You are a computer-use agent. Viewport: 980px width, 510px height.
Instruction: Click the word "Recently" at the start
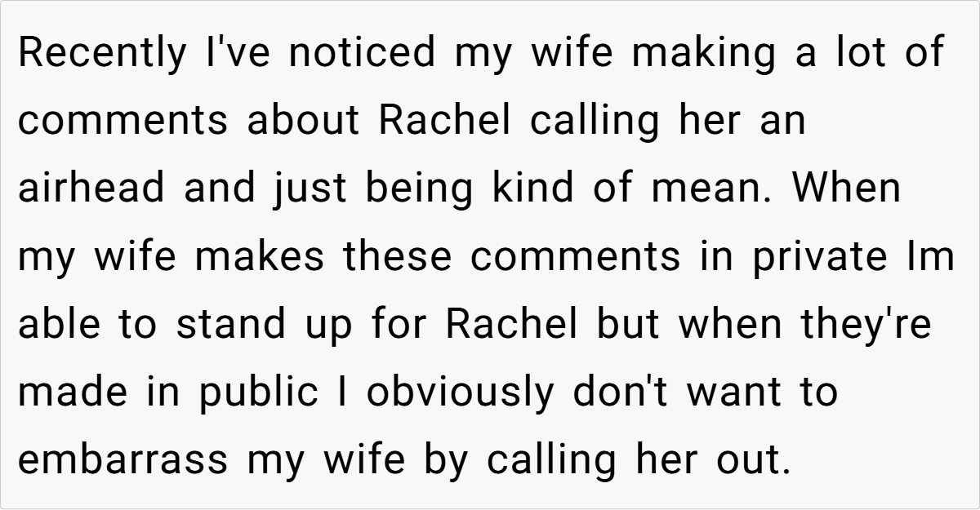(103, 54)
